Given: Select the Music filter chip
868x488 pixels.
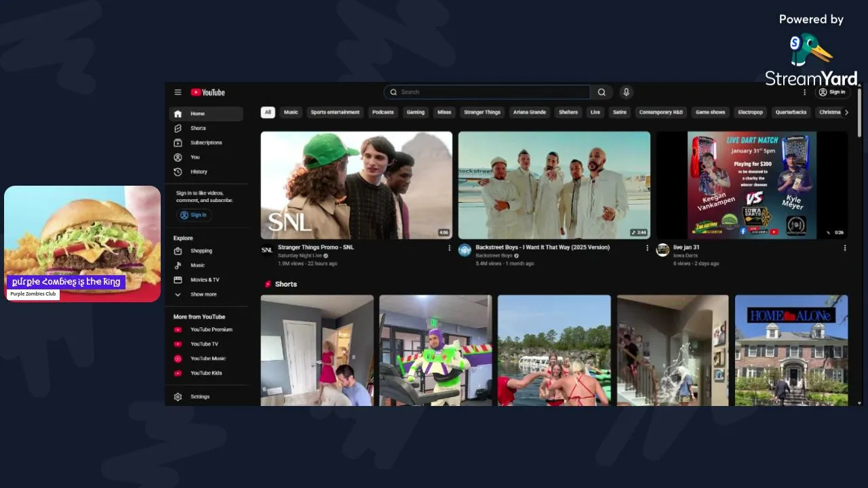Looking at the screenshot, I should (291, 113).
